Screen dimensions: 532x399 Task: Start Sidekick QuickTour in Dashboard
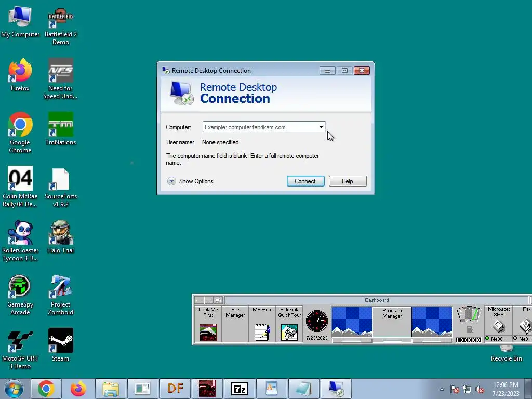pyautogui.click(x=289, y=324)
